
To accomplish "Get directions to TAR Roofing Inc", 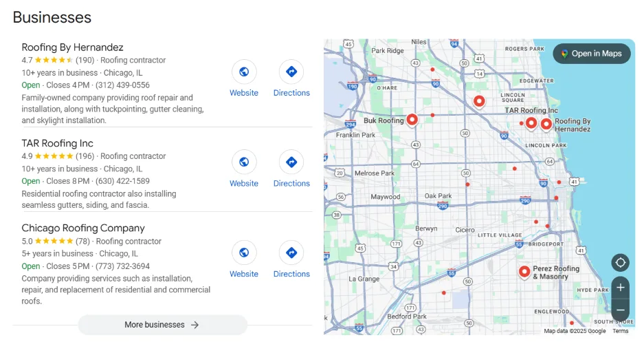I will (291, 162).
